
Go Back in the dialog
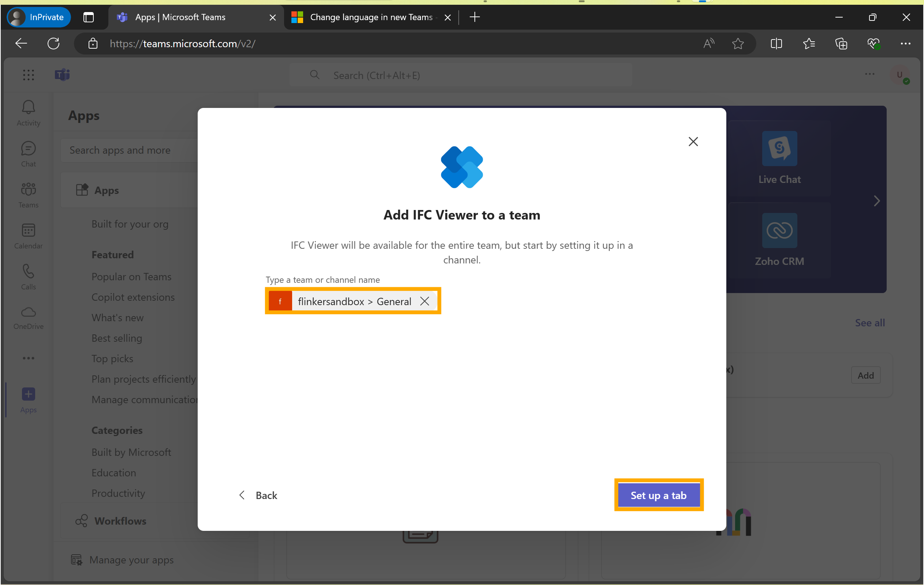coord(258,495)
